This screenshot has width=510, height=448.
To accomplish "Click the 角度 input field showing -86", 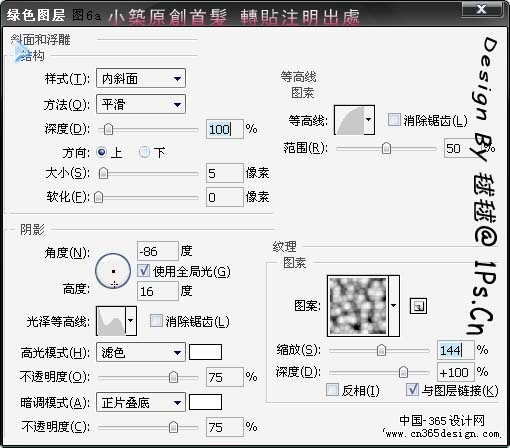I will (x=158, y=251).
